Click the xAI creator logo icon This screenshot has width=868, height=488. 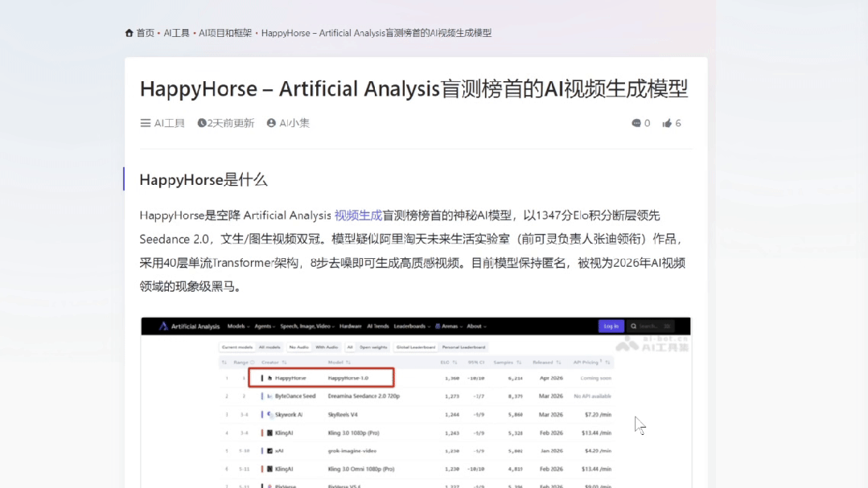coord(269,451)
